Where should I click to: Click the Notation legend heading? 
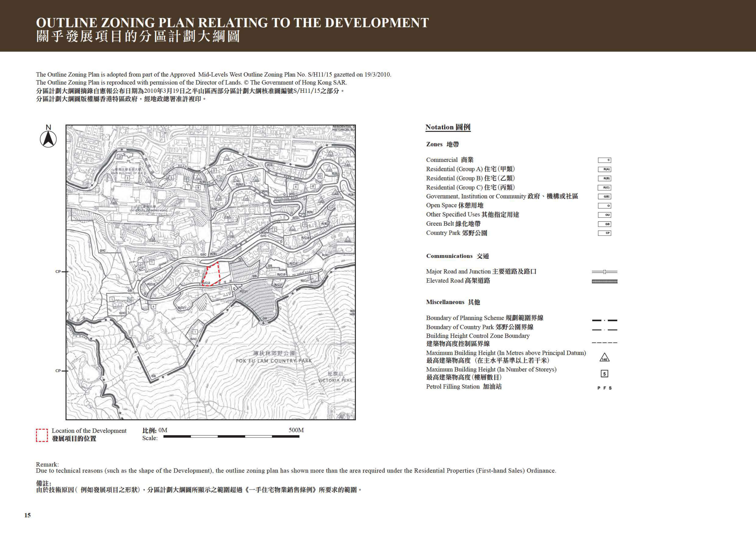point(448,127)
